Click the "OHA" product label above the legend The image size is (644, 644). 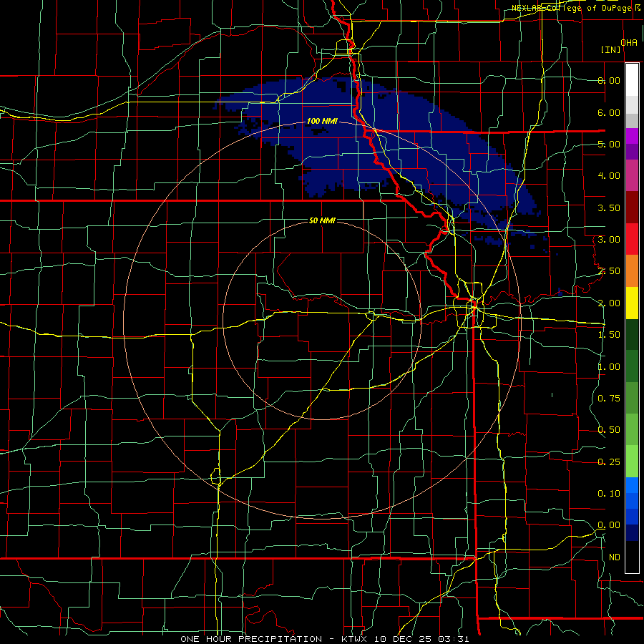629,43
